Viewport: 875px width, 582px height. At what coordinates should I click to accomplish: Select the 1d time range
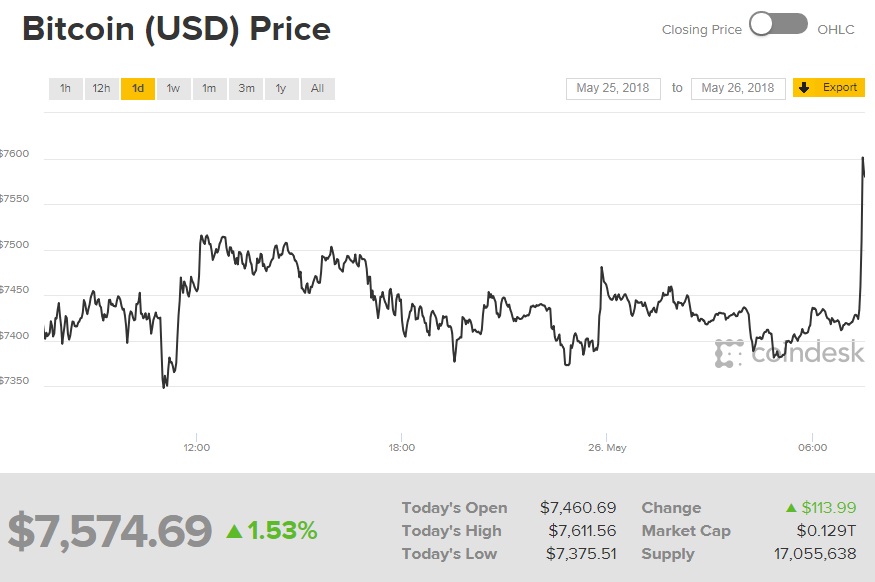click(138, 89)
